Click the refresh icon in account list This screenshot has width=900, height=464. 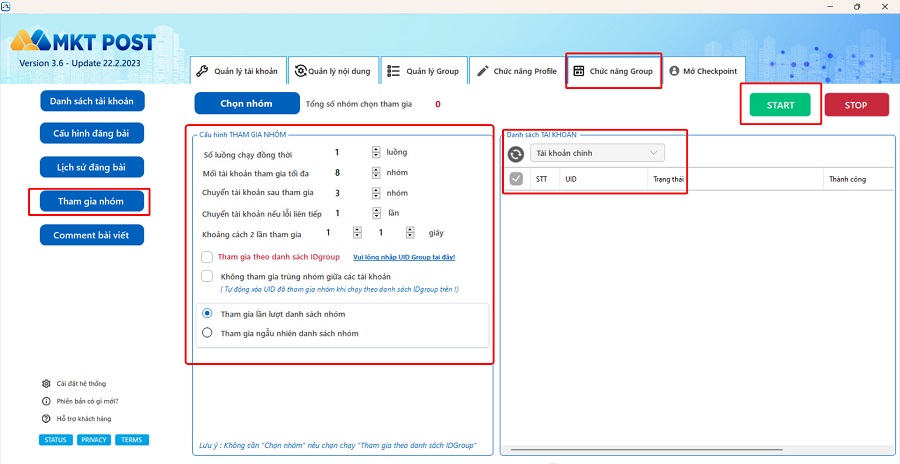pos(516,153)
